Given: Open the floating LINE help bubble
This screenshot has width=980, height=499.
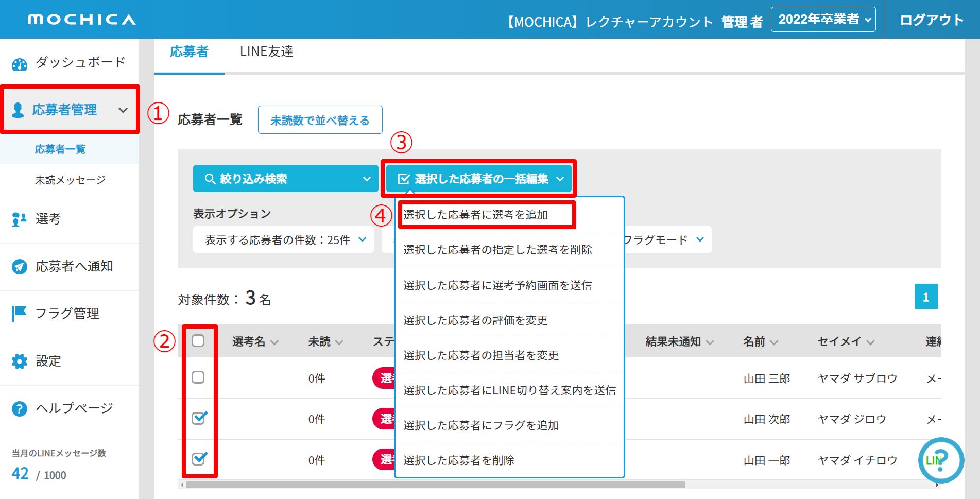Looking at the screenshot, I should point(940,460).
